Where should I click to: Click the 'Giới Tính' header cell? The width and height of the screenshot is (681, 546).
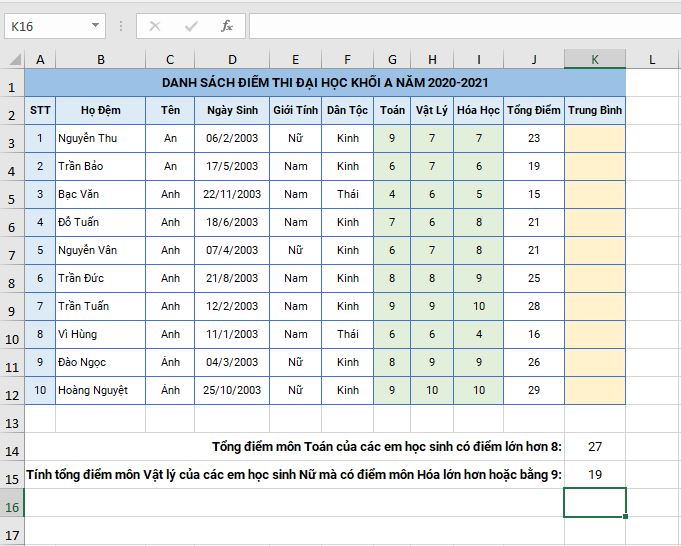click(295, 110)
